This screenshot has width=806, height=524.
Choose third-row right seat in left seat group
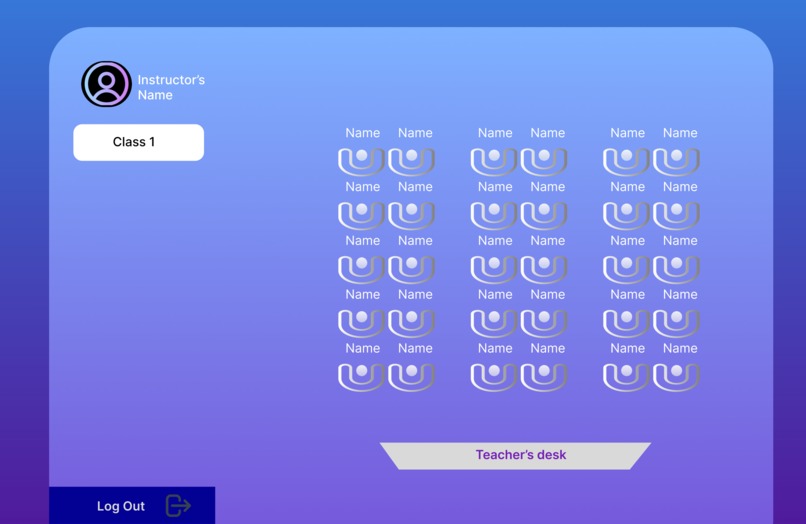pyautogui.click(x=412, y=269)
